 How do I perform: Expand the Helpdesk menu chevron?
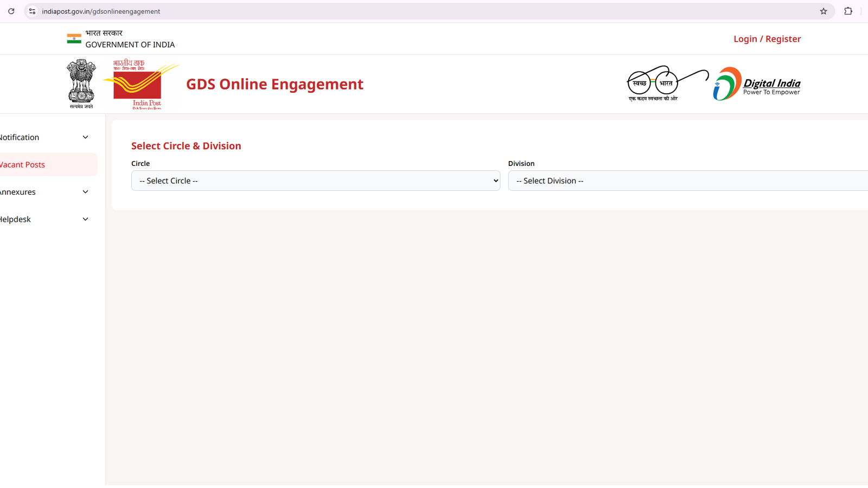point(85,219)
